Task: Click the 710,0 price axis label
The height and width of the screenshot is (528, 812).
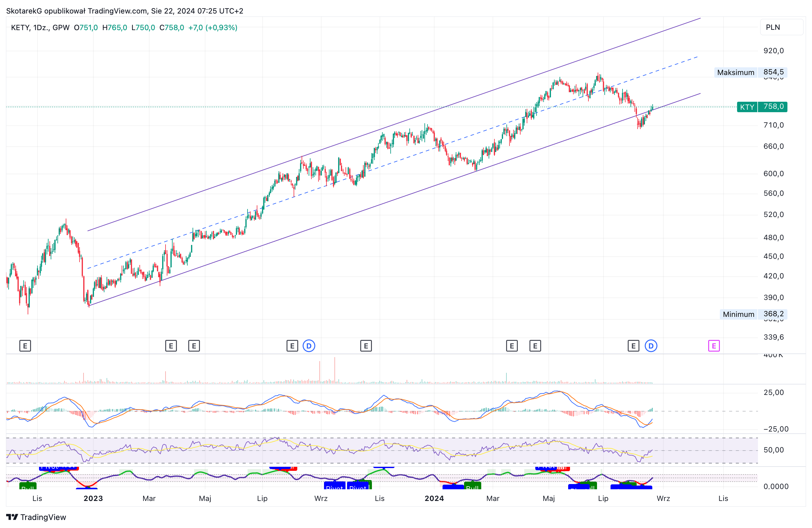Action: (773, 125)
